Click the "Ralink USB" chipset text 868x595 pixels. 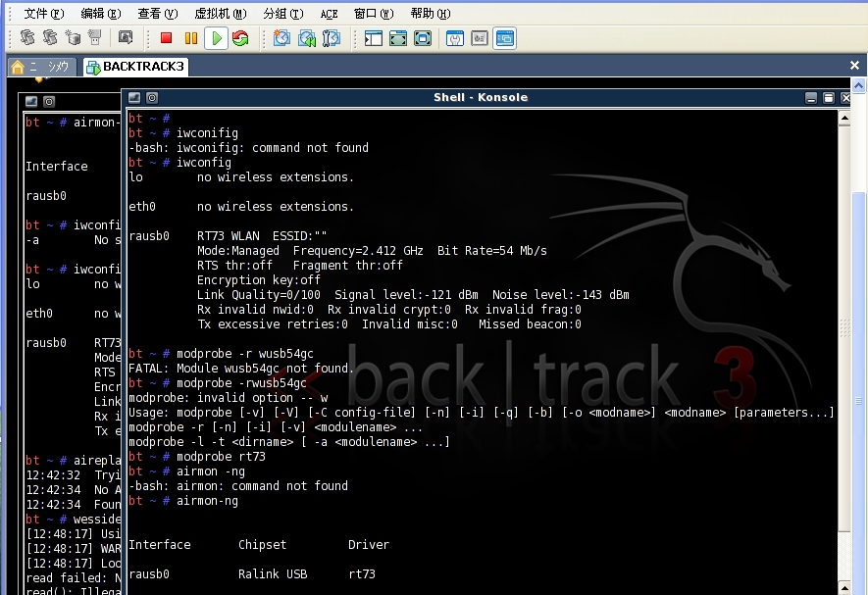click(x=273, y=574)
